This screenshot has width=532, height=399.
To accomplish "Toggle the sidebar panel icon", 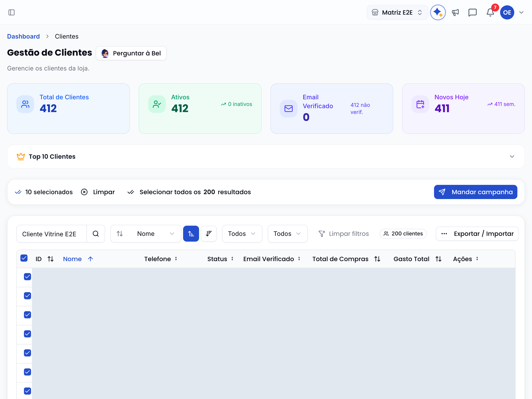I will [12, 12].
